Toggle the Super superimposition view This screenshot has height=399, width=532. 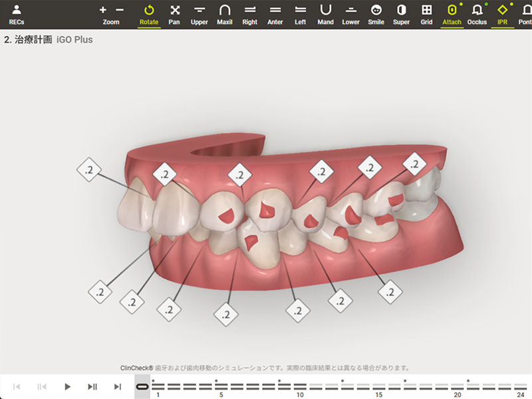(401, 14)
